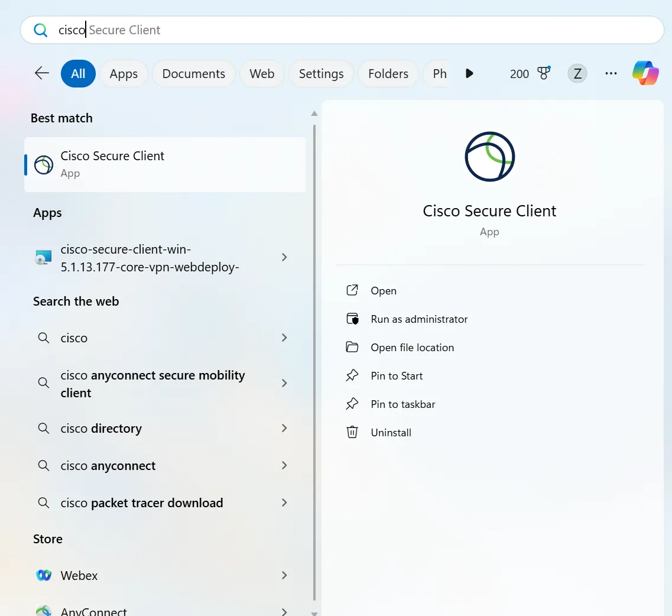Viewport: 672px width, 616px height.
Task: Click the Z user account avatar
Action: [x=577, y=73]
